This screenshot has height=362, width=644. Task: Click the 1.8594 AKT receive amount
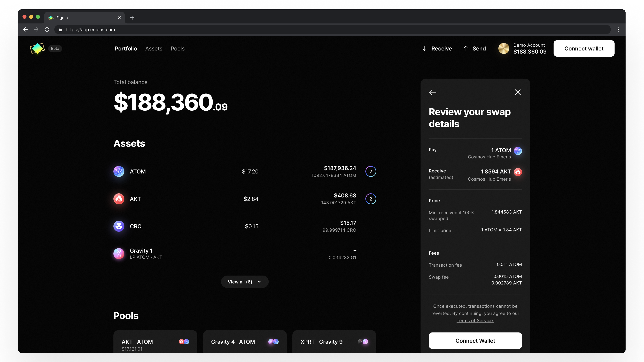tap(496, 171)
